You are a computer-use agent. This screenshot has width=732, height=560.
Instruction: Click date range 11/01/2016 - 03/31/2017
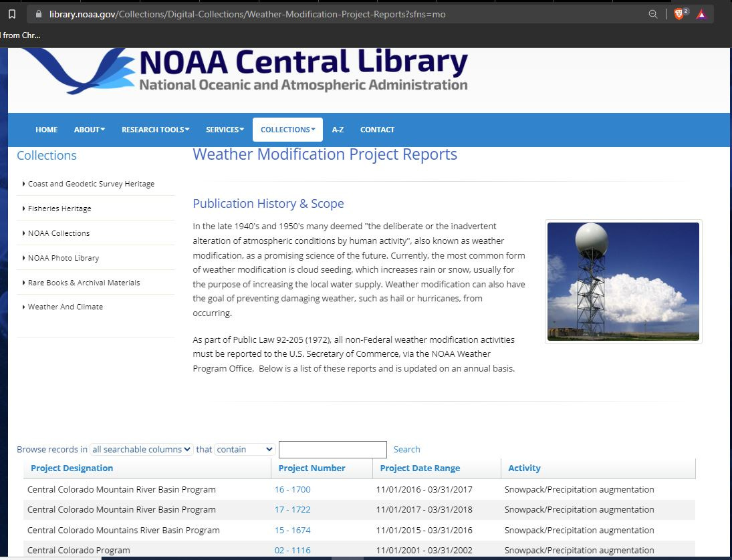tap(424, 490)
